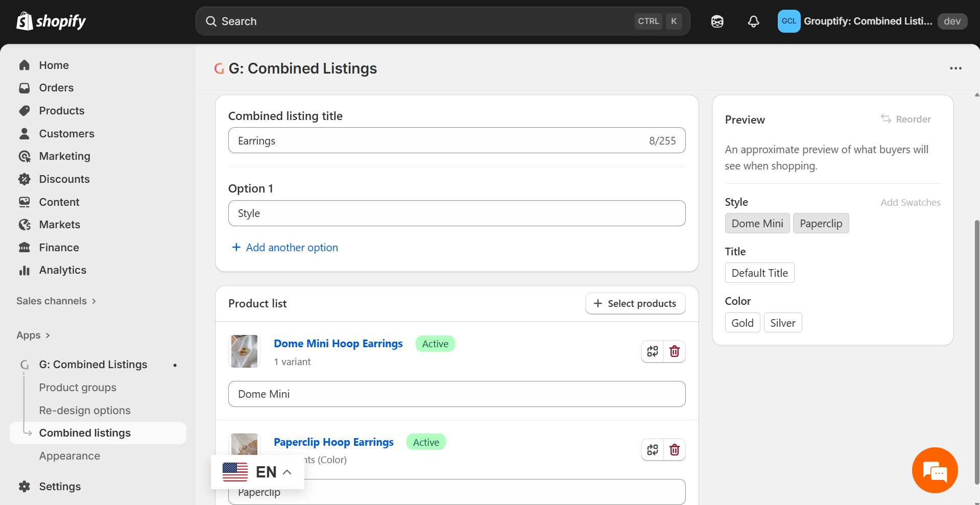Screen dimensions: 980x505
Task: Open Products in the sidebar
Action: (x=61, y=111)
